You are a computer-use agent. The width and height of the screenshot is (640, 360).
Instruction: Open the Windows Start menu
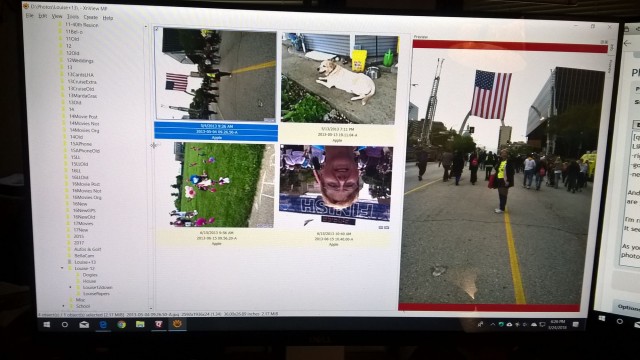click(47, 324)
